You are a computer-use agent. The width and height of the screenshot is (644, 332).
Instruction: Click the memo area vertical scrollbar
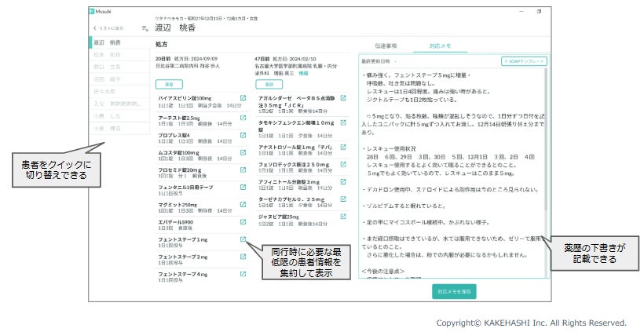(546, 140)
